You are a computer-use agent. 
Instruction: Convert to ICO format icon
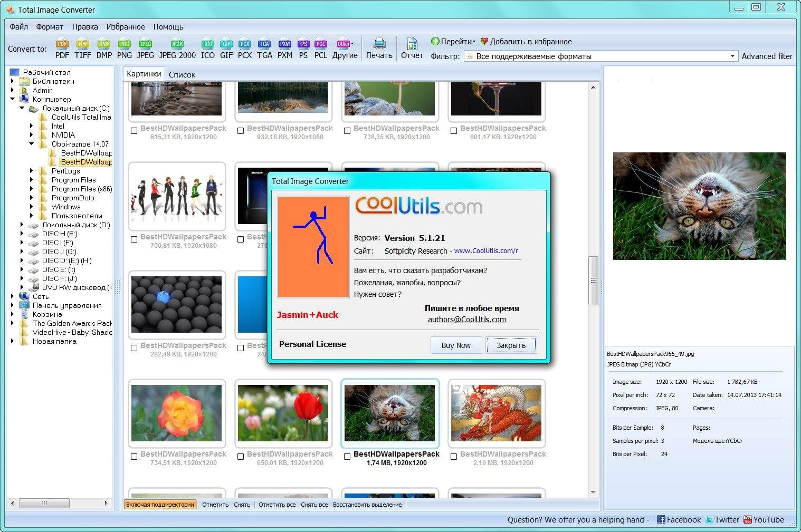pos(208,44)
